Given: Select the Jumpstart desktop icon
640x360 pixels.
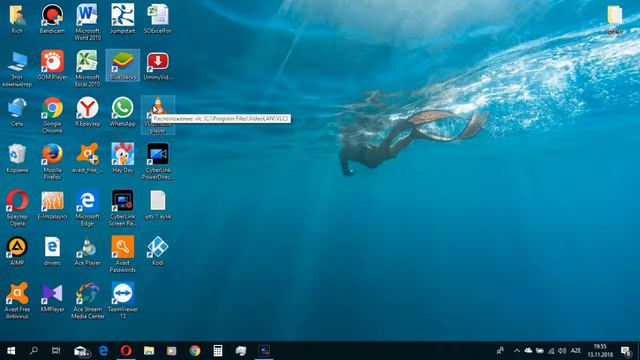Looking at the screenshot, I should 122,19.
